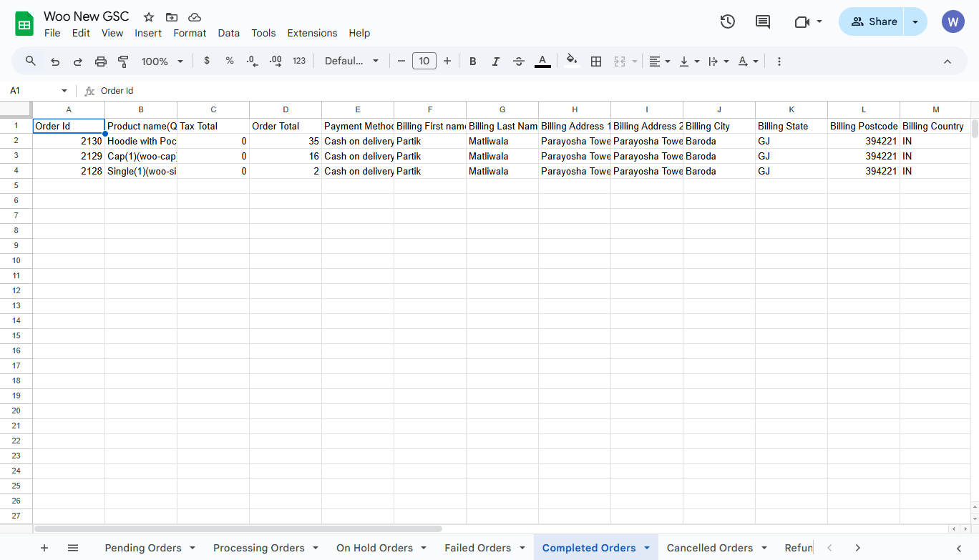The image size is (979, 560).
Task: Open the version history clock icon
Action: (727, 21)
